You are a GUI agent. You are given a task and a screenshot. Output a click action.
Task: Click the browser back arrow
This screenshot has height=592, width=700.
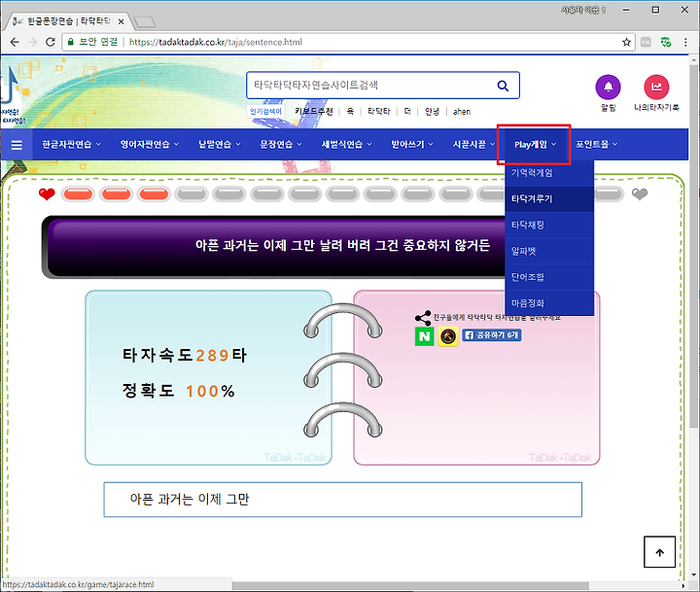(15, 42)
